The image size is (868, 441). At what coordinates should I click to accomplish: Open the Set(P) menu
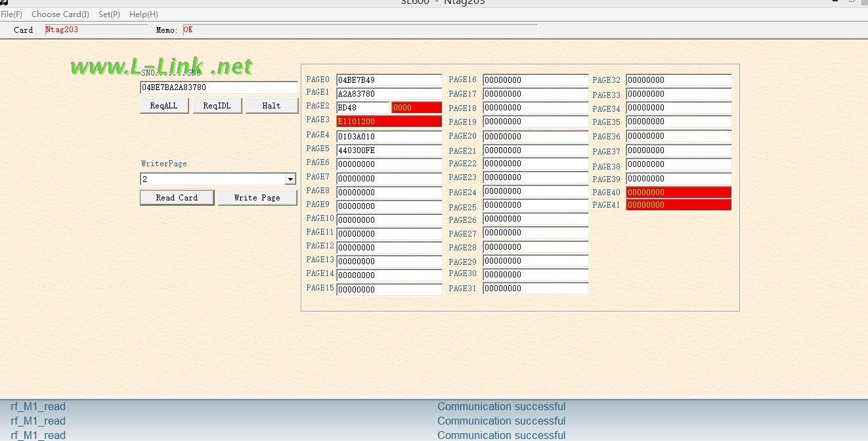[x=109, y=14]
